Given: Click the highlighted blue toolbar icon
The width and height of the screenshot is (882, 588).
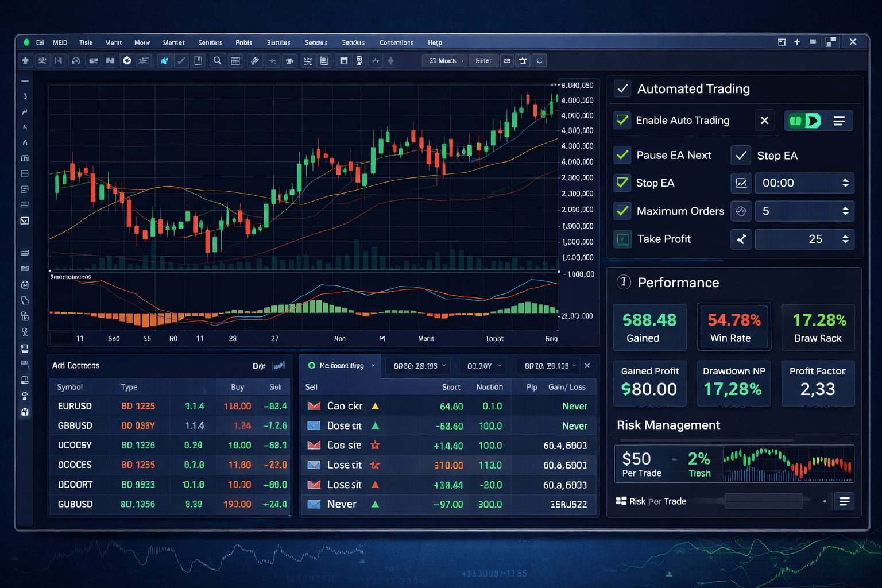Looking at the screenshot, I should tap(164, 61).
